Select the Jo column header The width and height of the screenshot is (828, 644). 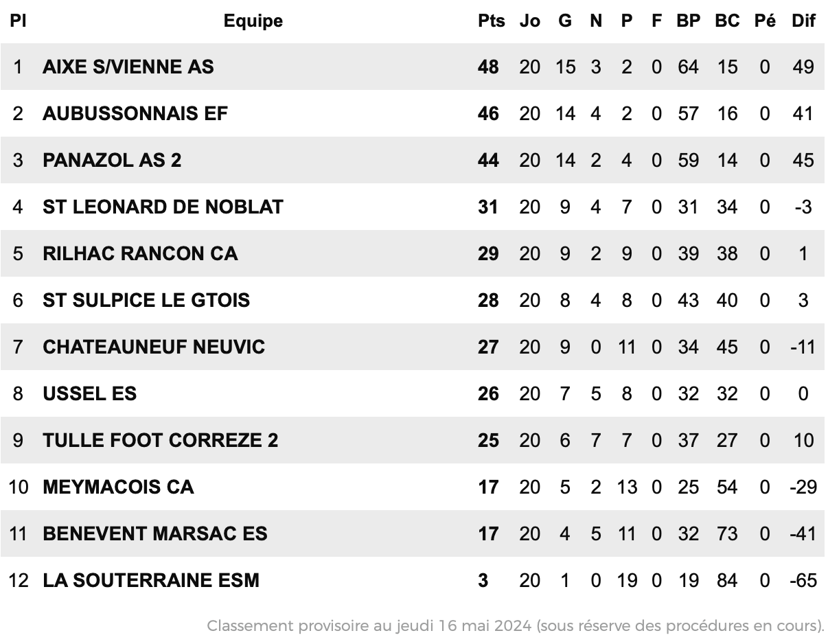[529, 21]
